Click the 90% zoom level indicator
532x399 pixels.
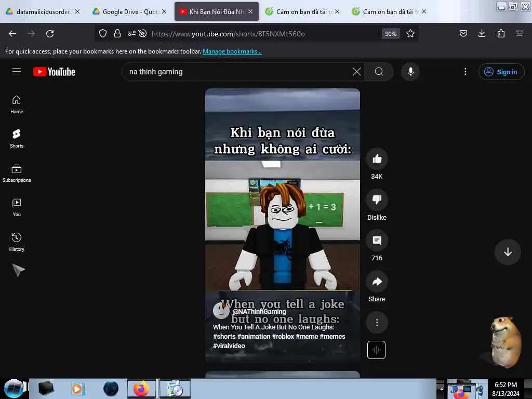point(391,34)
